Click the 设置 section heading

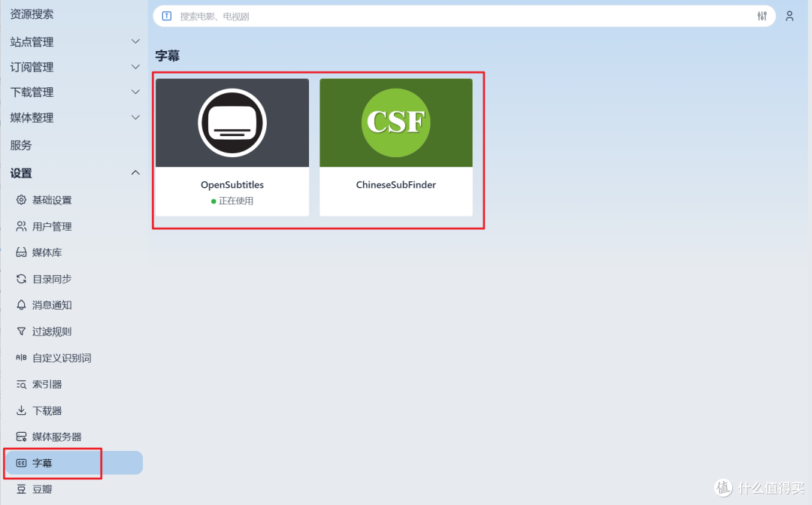pyautogui.click(x=21, y=174)
